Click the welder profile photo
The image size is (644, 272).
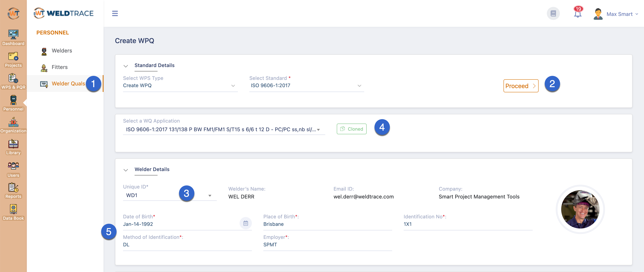click(580, 209)
